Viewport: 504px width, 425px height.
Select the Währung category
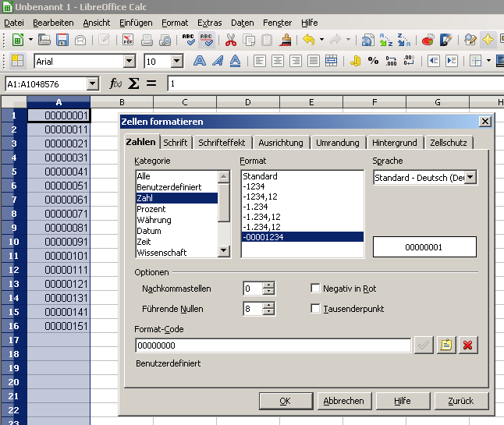click(x=176, y=220)
